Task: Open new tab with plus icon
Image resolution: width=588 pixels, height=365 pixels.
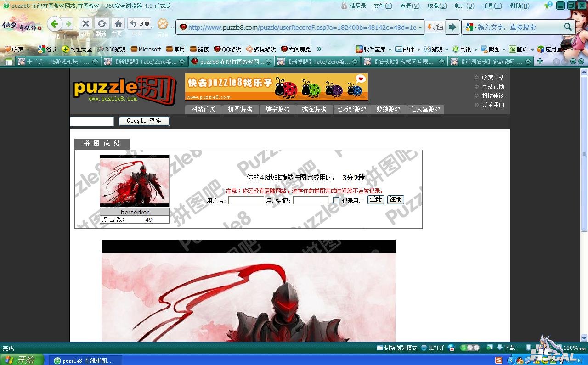Action: click(x=540, y=62)
